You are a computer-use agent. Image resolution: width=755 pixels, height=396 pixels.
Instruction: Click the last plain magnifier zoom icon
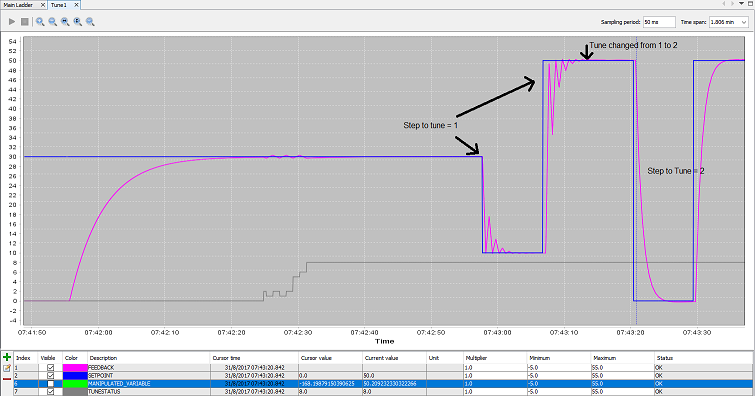(x=90, y=22)
